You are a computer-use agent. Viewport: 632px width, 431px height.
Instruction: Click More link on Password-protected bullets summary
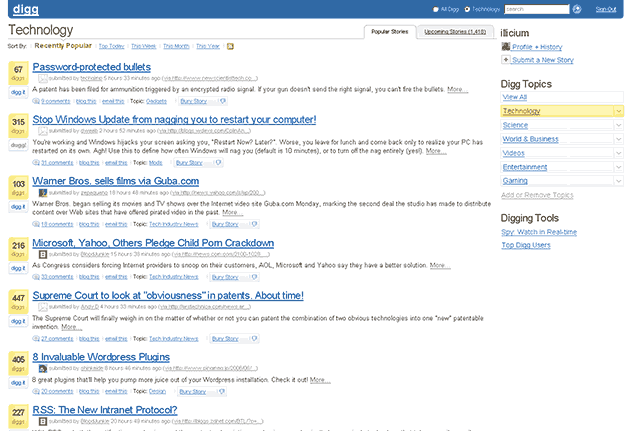[x=457, y=89]
